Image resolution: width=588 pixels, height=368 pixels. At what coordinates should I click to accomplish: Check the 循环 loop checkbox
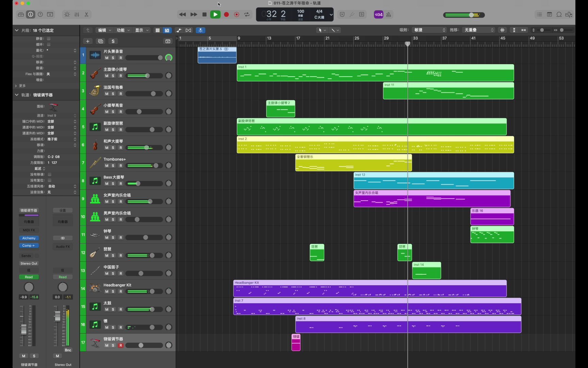pyautogui.click(x=49, y=44)
